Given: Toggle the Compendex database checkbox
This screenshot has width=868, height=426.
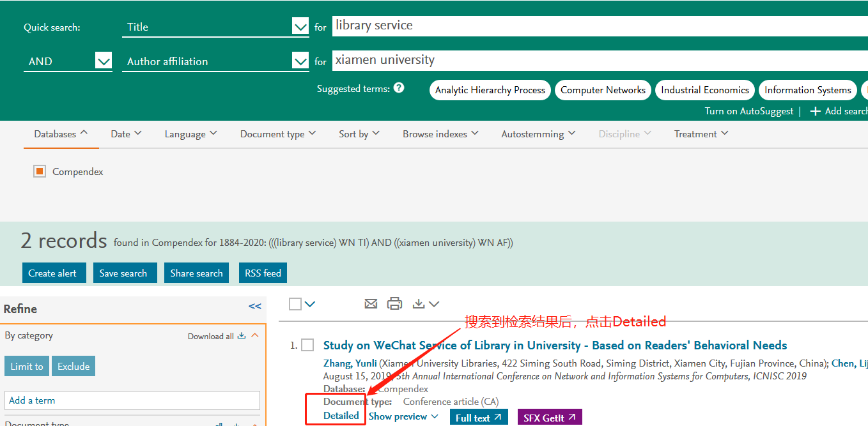Looking at the screenshot, I should (x=40, y=171).
